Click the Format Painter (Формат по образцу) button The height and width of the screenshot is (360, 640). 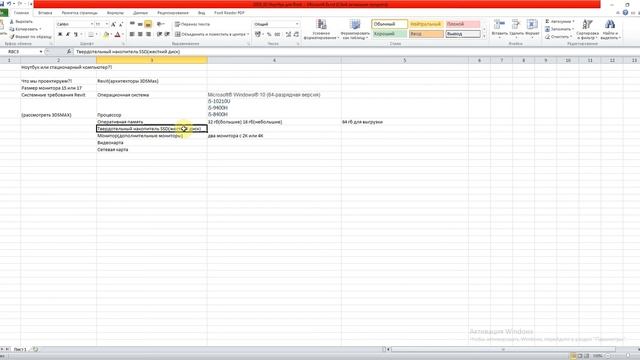[31, 36]
